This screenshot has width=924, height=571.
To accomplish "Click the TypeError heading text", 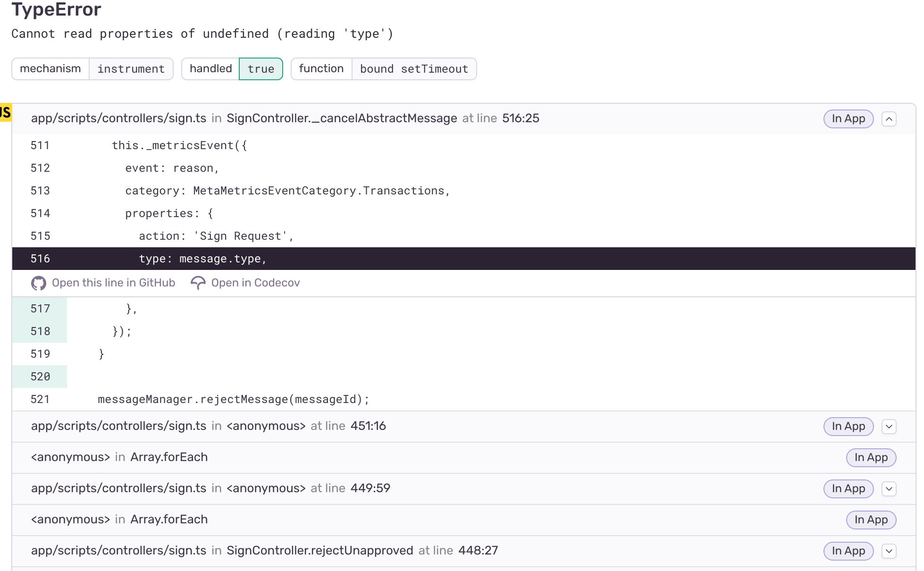I will pyautogui.click(x=56, y=9).
